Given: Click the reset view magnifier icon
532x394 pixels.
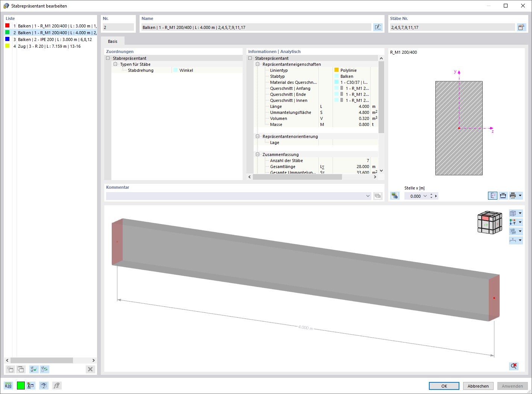Looking at the screenshot, I should pos(514,366).
